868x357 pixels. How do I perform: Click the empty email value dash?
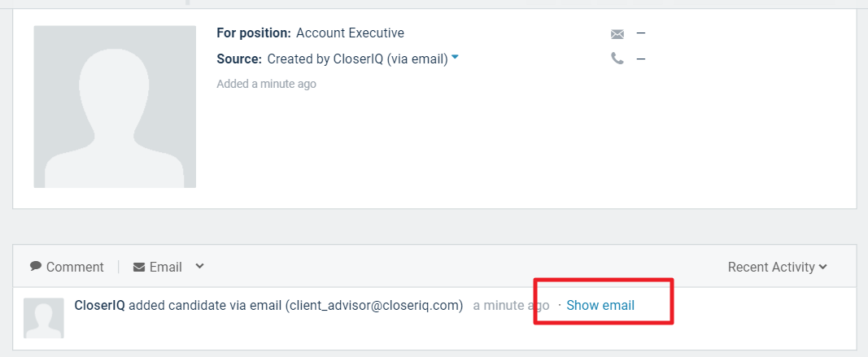pyautogui.click(x=641, y=33)
